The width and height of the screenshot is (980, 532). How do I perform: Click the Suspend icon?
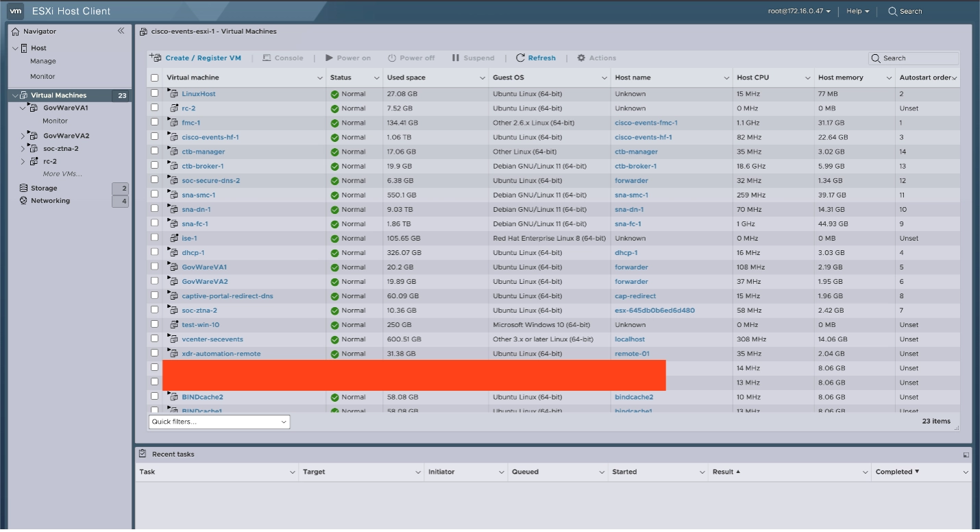(x=456, y=58)
